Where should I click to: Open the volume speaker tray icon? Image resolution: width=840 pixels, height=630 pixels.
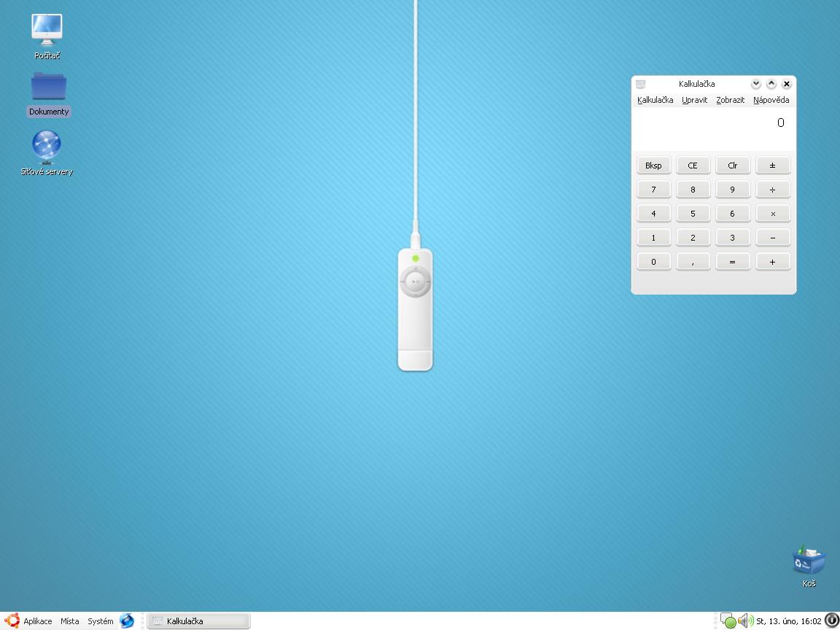coord(744,621)
